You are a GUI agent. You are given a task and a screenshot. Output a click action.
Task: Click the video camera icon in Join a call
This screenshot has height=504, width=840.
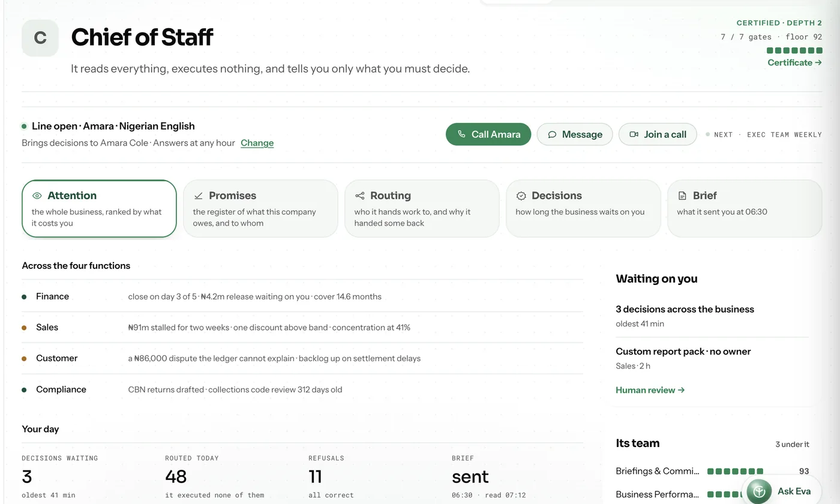point(634,134)
